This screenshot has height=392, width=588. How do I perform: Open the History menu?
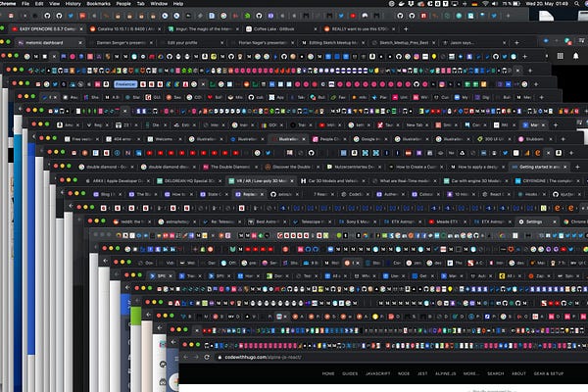click(x=73, y=3)
